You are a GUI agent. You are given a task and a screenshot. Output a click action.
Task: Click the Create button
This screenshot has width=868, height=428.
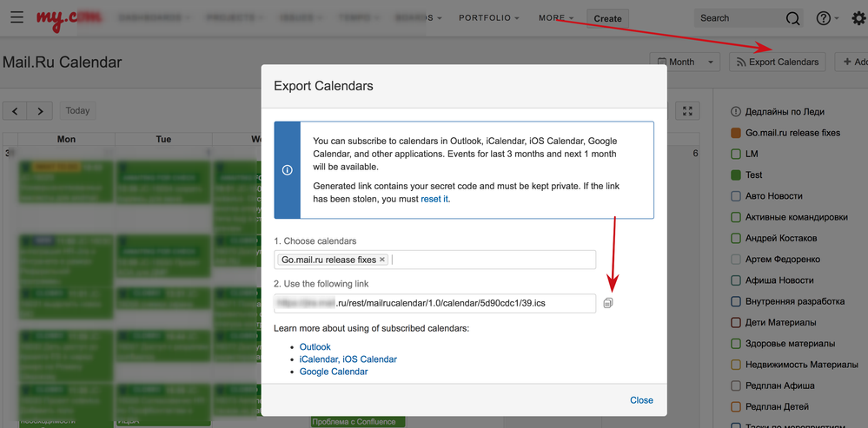click(608, 18)
